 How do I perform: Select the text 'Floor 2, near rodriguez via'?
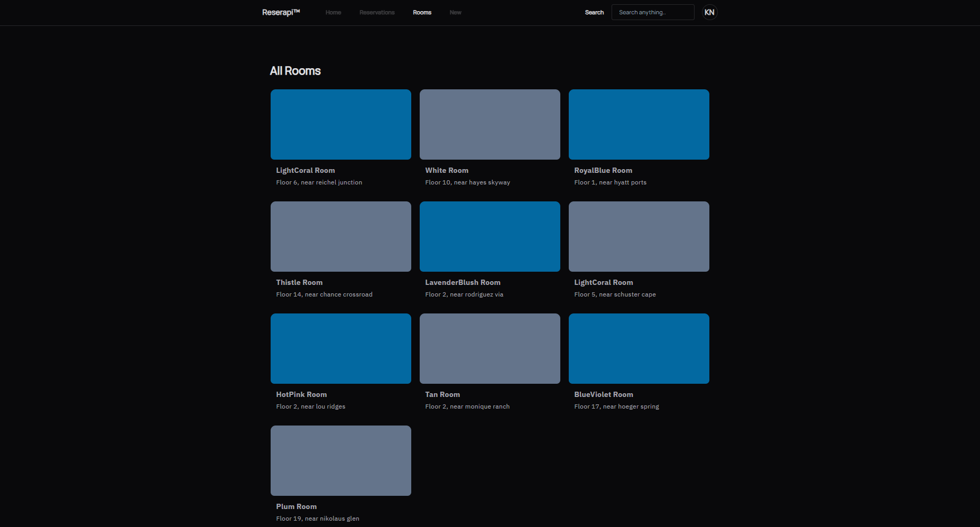[464, 294]
